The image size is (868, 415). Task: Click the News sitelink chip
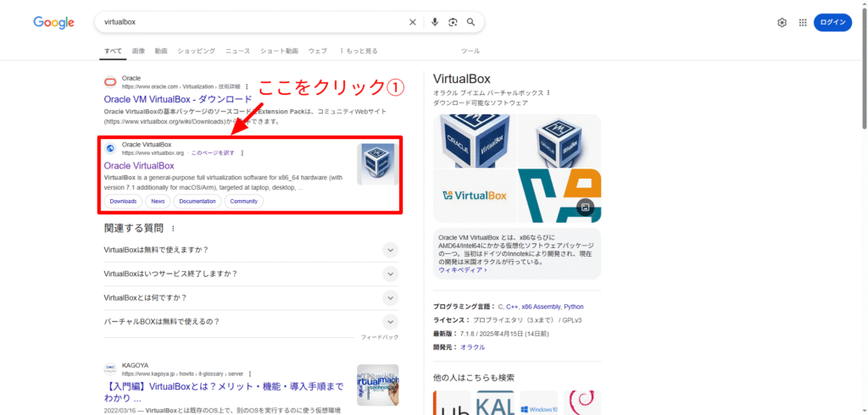click(x=158, y=202)
